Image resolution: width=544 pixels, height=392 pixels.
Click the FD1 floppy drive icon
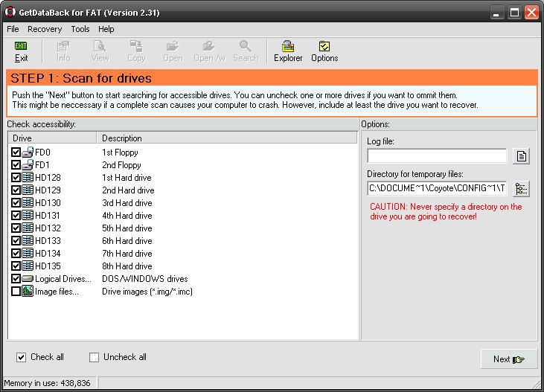pyautogui.click(x=28, y=165)
